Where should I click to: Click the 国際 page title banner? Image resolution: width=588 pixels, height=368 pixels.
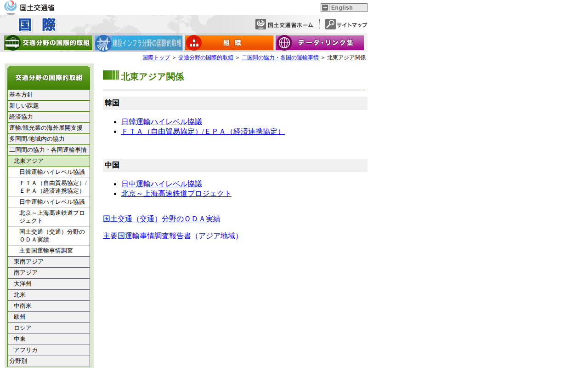point(37,25)
